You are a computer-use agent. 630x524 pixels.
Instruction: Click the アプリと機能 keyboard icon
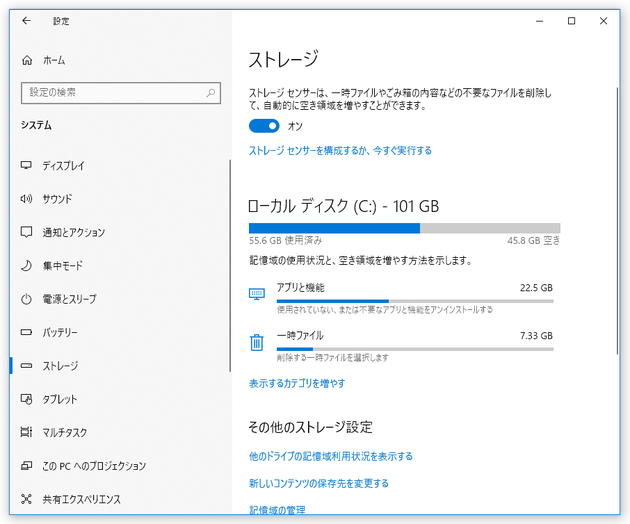tap(257, 294)
